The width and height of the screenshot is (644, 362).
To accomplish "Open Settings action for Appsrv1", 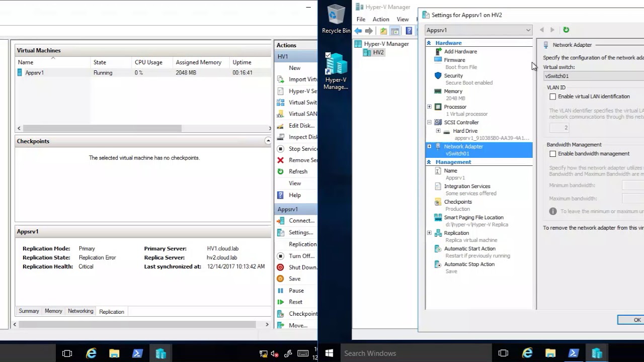I will pyautogui.click(x=297, y=232).
